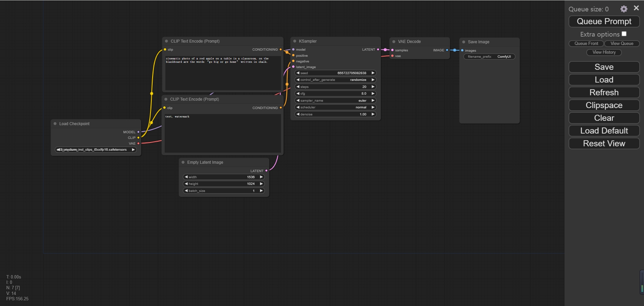The image size is (644, 306).
Task: Collapse the top CLIP Text Encode node via its dot
Action: (166, 41)
